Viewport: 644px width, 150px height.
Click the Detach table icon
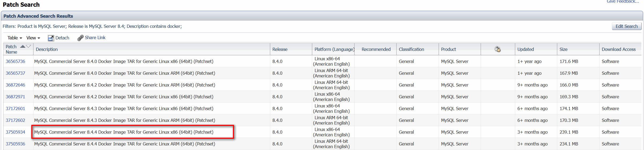[51, 38]
